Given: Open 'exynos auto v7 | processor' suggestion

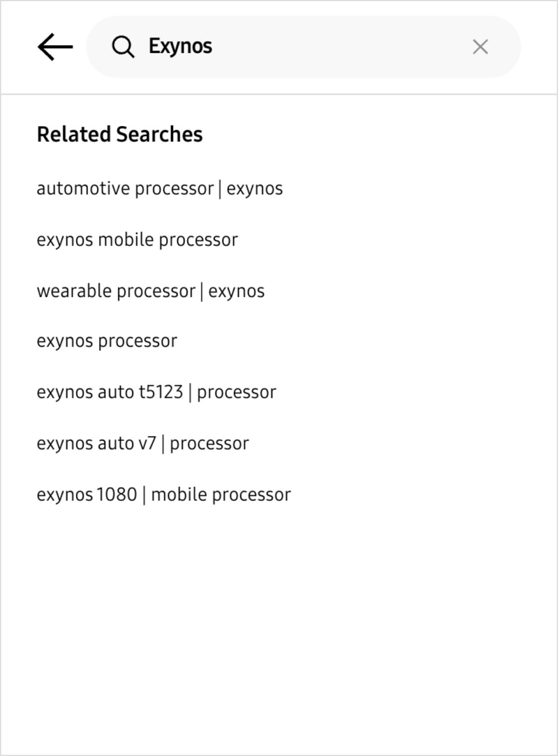Looking at the screenshot, I should (x=143, y=443).
